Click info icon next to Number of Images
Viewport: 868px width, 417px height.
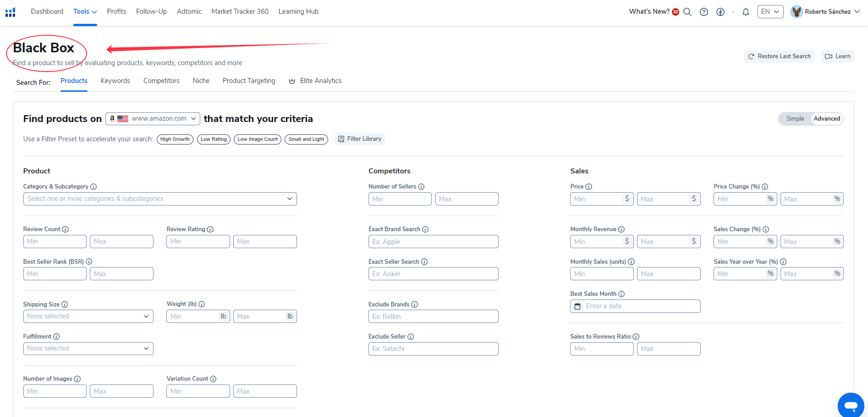click(x=77, y=379)
